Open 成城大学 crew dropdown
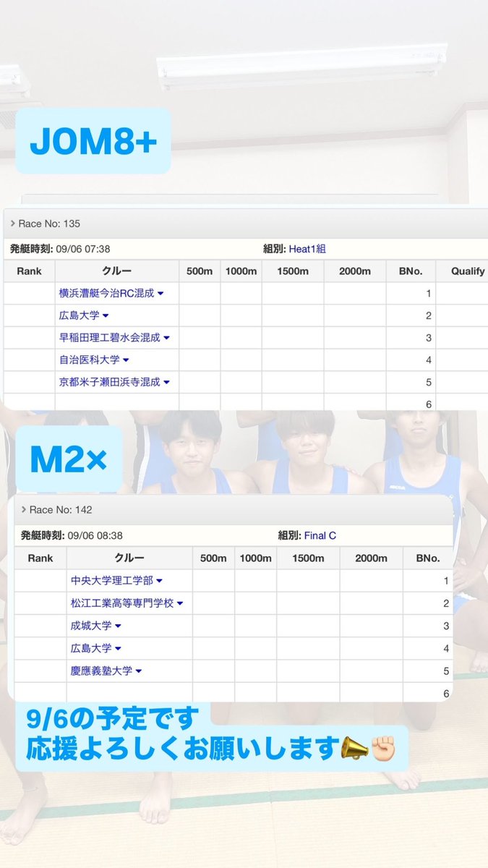488x868 pixels. pos(95,626)
